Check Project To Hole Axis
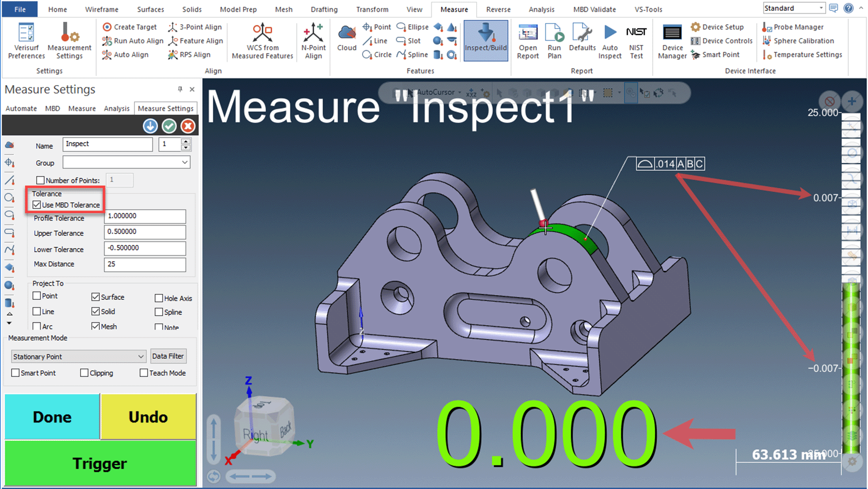Image resolution: width=868 pixels, height=489 pixels. pos(159,298)
